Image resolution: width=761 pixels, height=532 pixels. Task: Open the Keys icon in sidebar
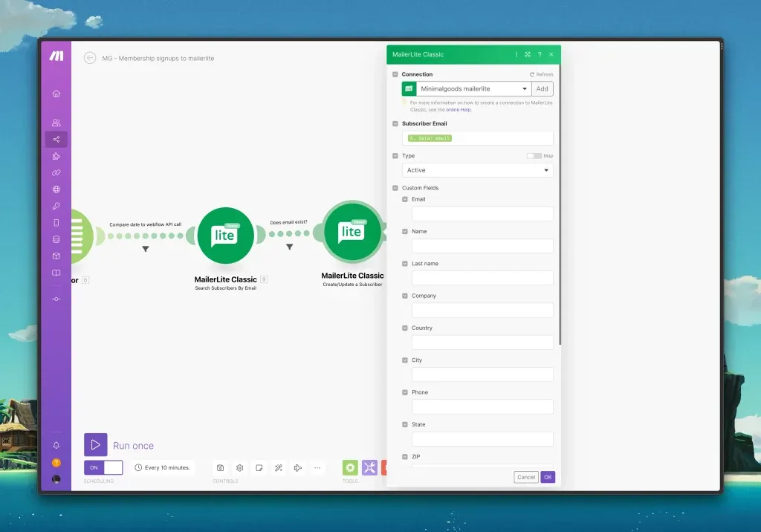click(56, 206)
